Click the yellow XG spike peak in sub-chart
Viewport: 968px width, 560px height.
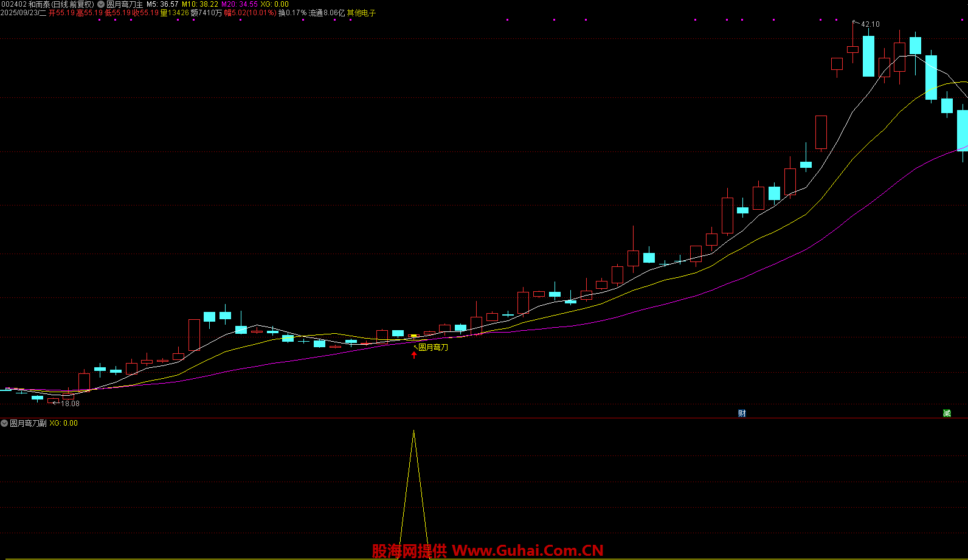pos(413,432)
